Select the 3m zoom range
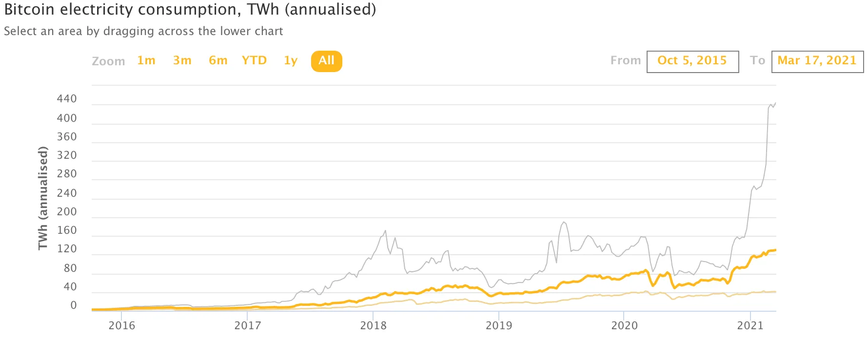The width and height of the screenshot is (868, 338). [x=182, y=60]
